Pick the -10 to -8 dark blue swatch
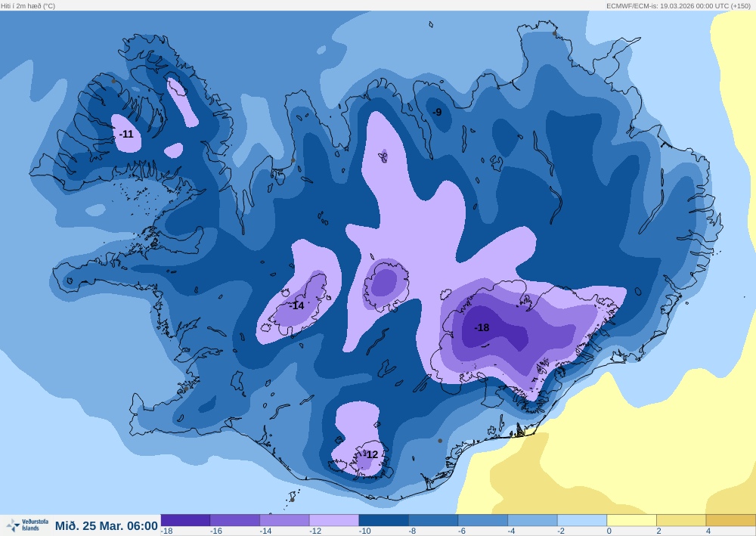The height and width of the screenshot is (536, 756). point(384,520)
